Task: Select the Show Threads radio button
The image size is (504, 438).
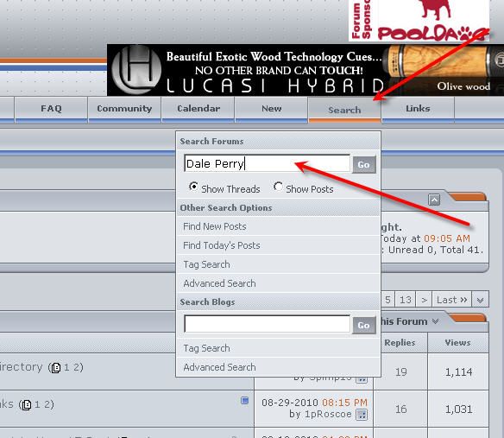Action: (193, 187)
